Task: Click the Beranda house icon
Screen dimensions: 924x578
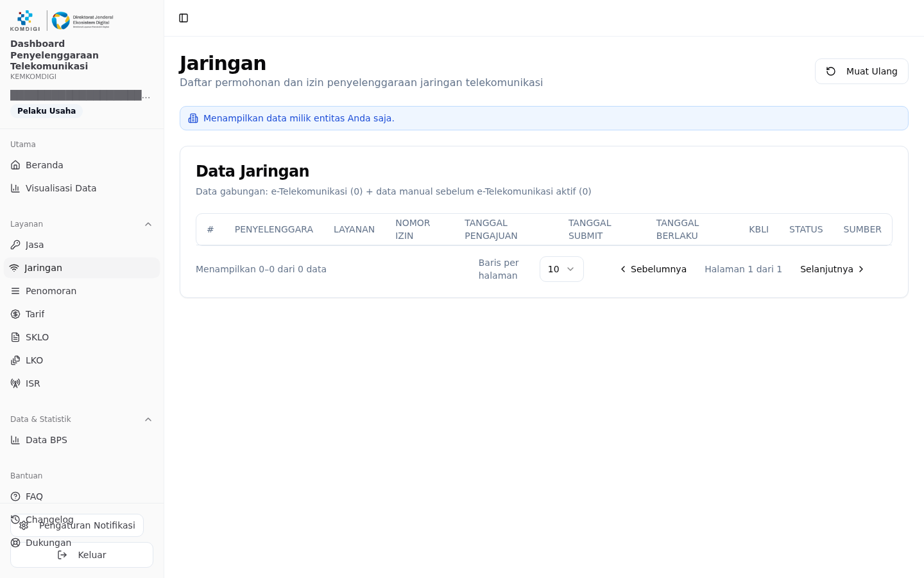Action: pos(15,165)
